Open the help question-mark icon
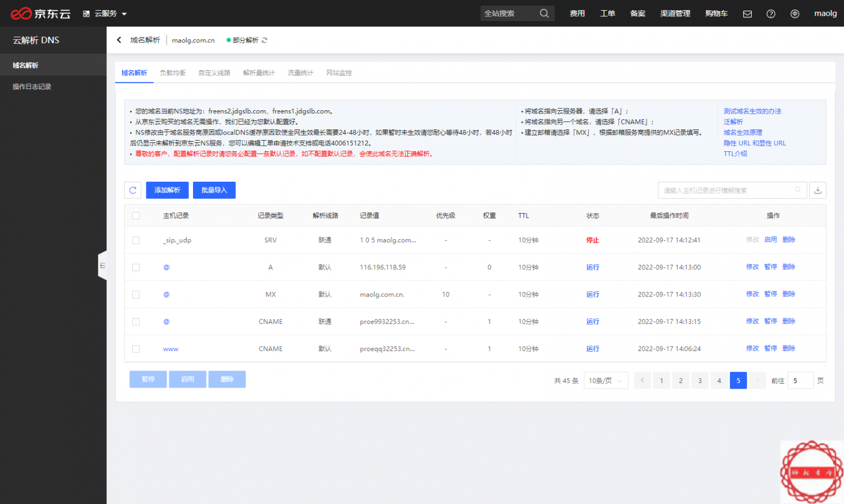 click(x=771, y=14)
